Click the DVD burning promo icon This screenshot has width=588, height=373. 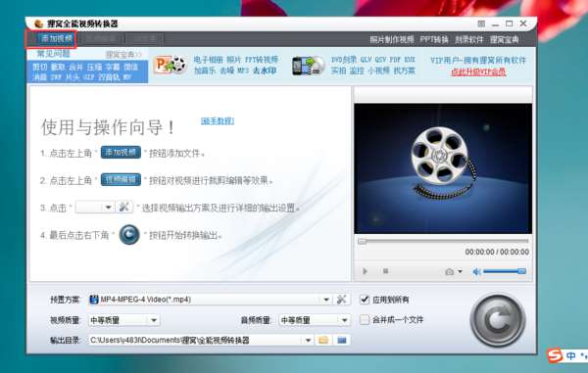[x=309, y=66]
